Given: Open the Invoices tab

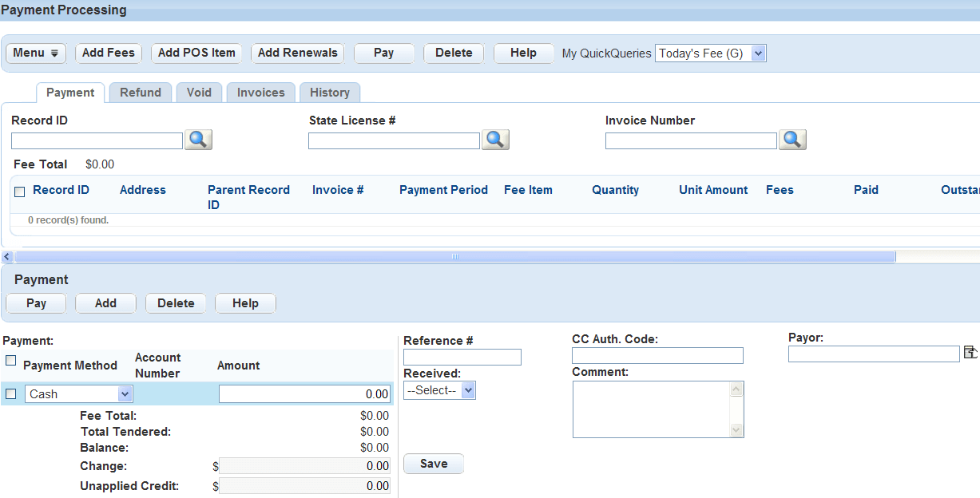Looking at the screenshot, I should point(260,93).
